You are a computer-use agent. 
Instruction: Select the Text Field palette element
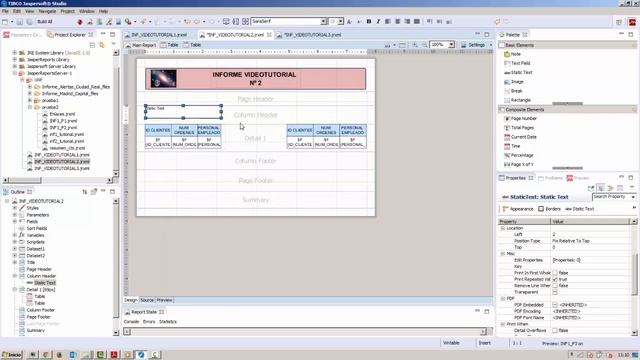pyautogui.click(x=517, y=63)
